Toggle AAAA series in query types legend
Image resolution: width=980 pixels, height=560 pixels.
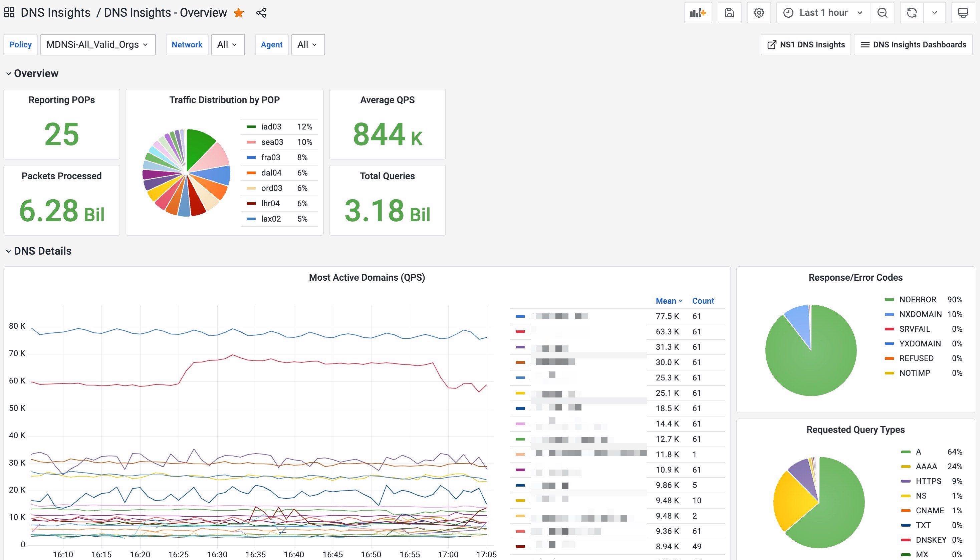[926, 467]
